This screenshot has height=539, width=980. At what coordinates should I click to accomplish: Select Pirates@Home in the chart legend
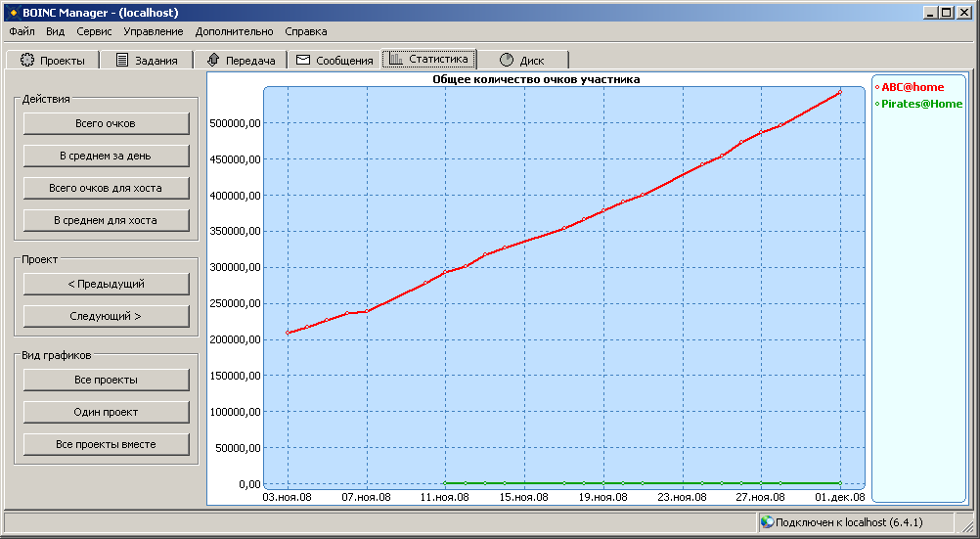[921, 104]
